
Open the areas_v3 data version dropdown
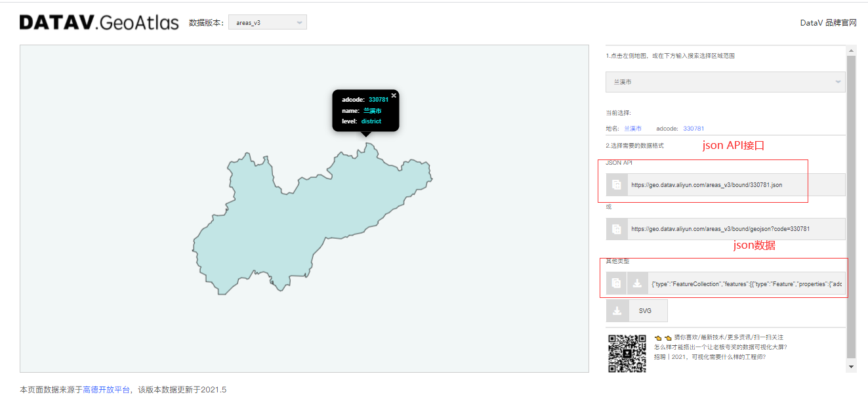(266, 22)
